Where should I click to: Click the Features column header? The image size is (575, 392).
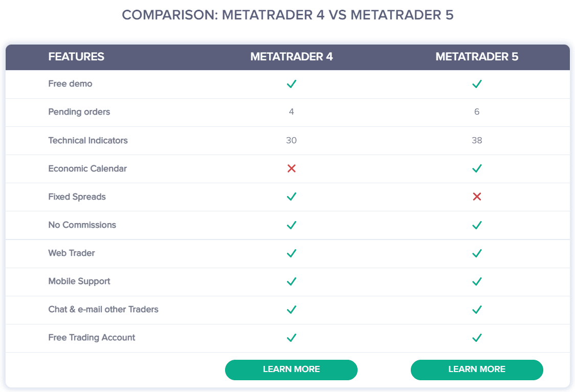coord(76,56)
